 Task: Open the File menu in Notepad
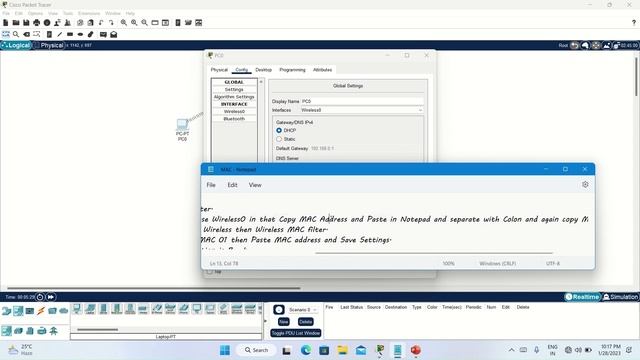coord(211,185)
